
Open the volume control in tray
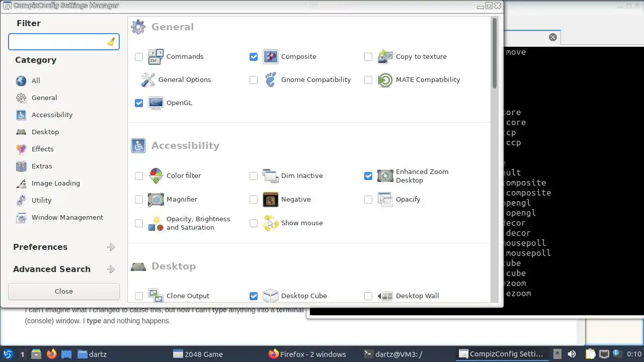(x=572, y=354)
